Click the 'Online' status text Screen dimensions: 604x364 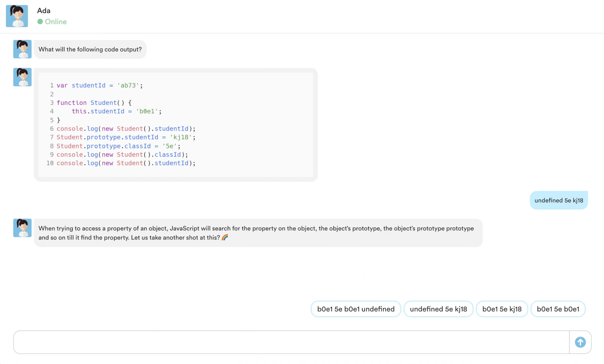click(x=56, y=21)
